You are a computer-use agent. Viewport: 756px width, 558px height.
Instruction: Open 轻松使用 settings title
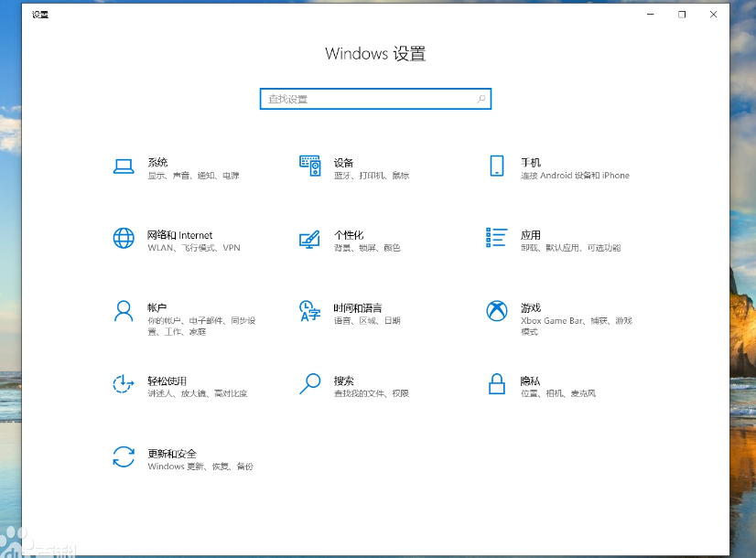point(167,381)
